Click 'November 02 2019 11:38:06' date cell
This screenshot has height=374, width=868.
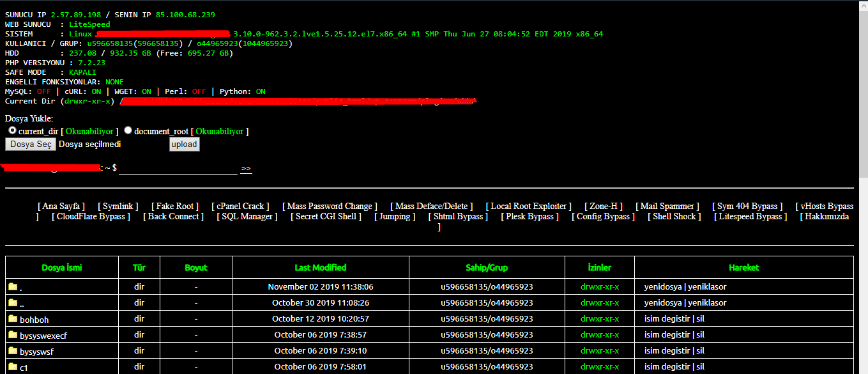click(321, 286)
